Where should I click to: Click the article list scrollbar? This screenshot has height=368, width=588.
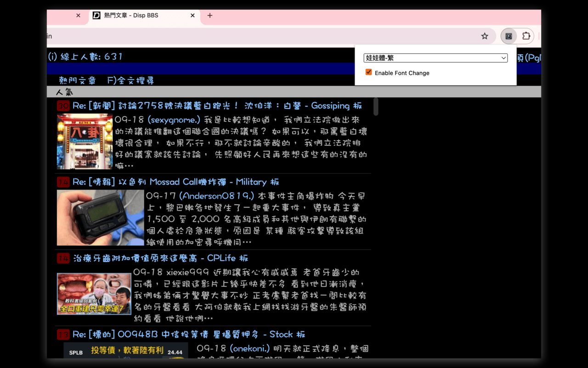click(375, 107)
